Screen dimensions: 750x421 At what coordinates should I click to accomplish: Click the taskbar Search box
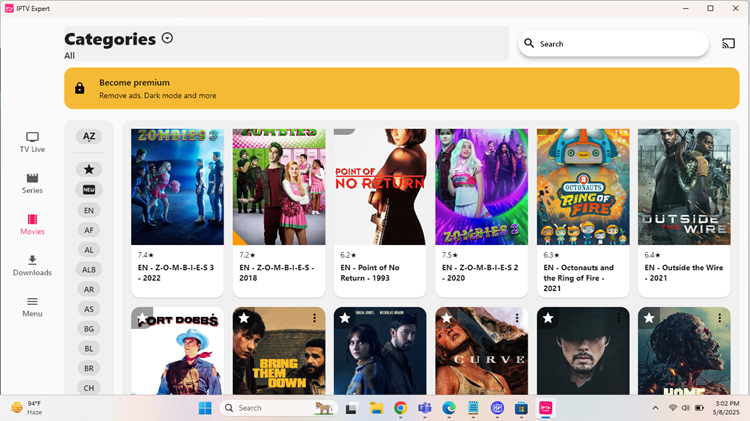point(279,408)
